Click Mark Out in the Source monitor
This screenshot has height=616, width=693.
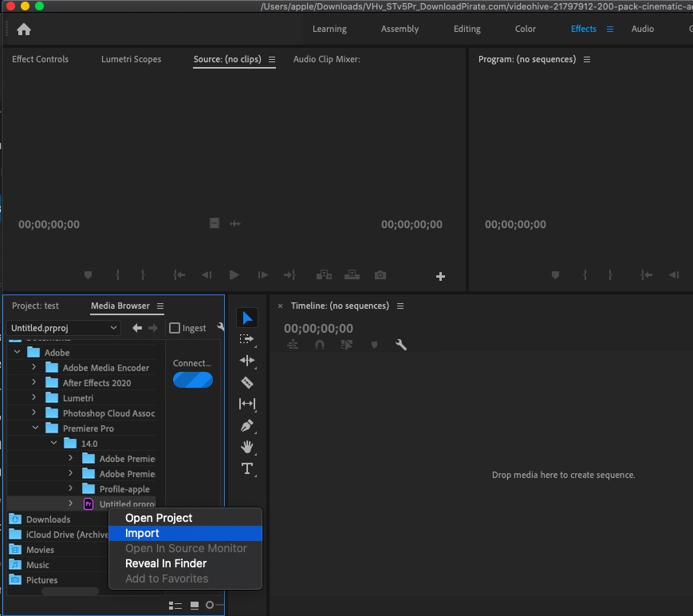tap(143, 275)
